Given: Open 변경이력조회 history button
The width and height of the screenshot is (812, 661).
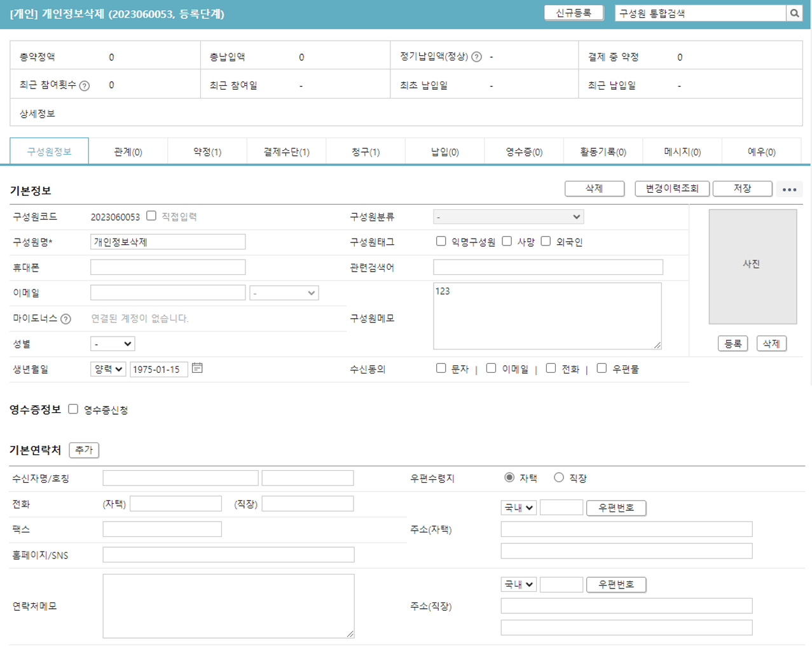Looking at the screenshot, I should (x=672, y=188).
